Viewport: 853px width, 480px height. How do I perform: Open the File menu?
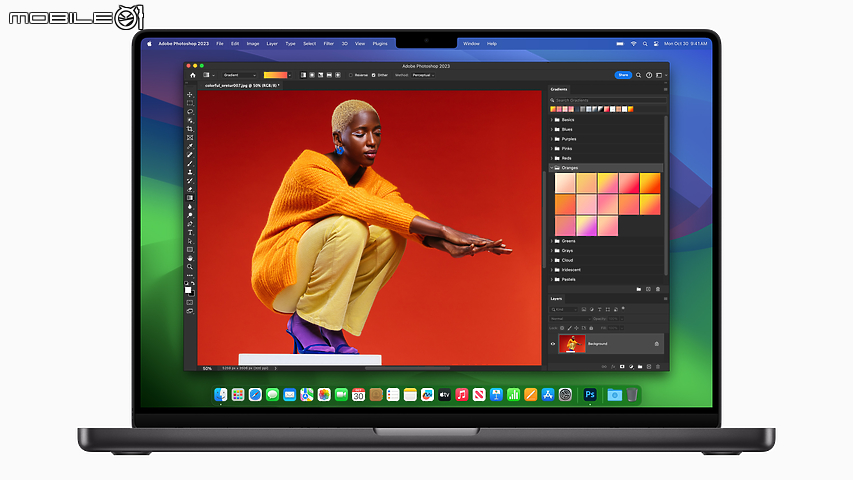[x=220, y=44]
